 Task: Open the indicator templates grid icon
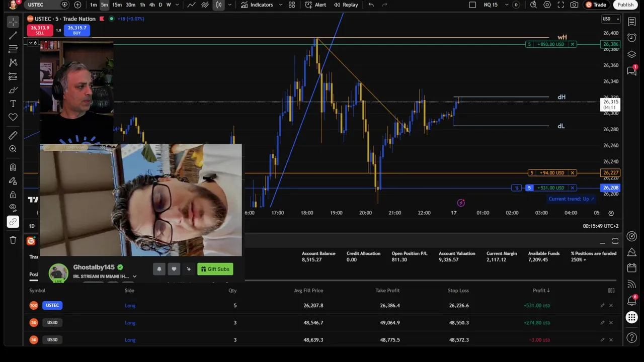pos(292,5)
